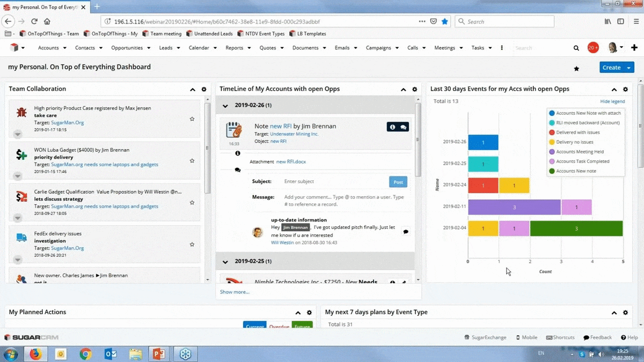644x362 pixels.
Task: Open the Create button dropdown arrow
Action: click(628, 68)
